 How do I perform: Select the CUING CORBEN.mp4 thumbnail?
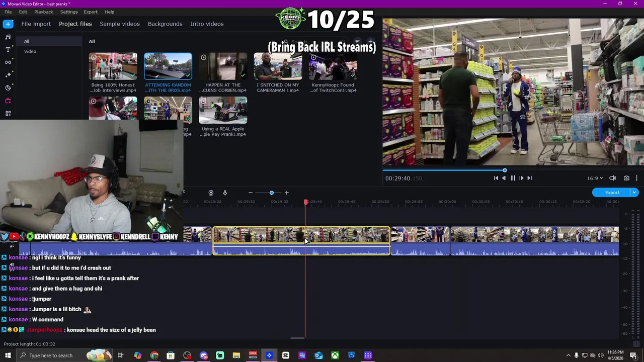[x=223, y=66]
